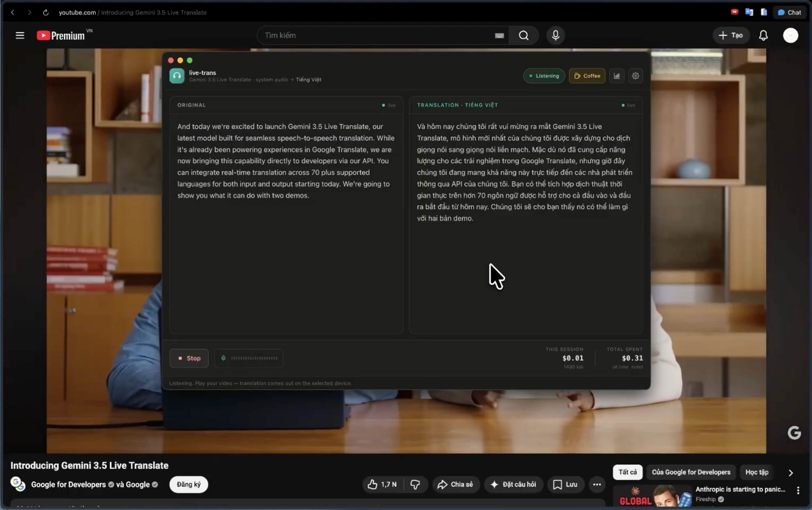Viewport: 812px width, 510px height.
Task: Click the translate extension icon in browser bar
Action: pos(749,12)
